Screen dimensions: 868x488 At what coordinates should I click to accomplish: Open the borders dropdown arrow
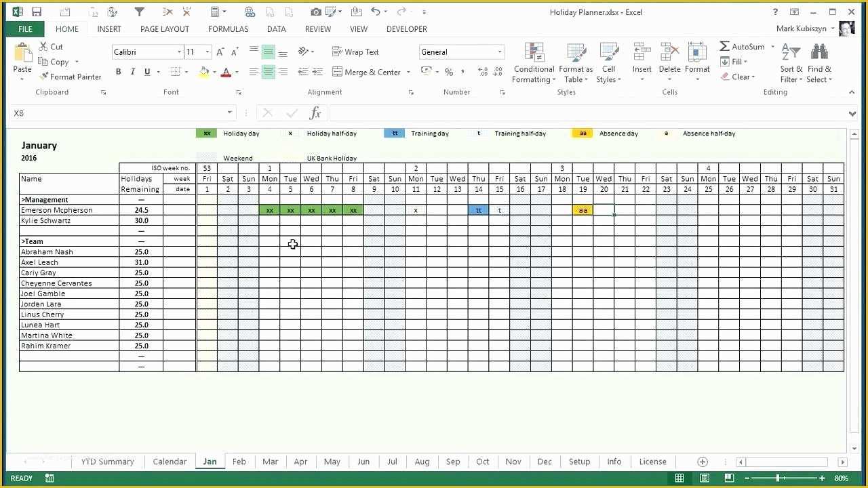pos(187,72)
